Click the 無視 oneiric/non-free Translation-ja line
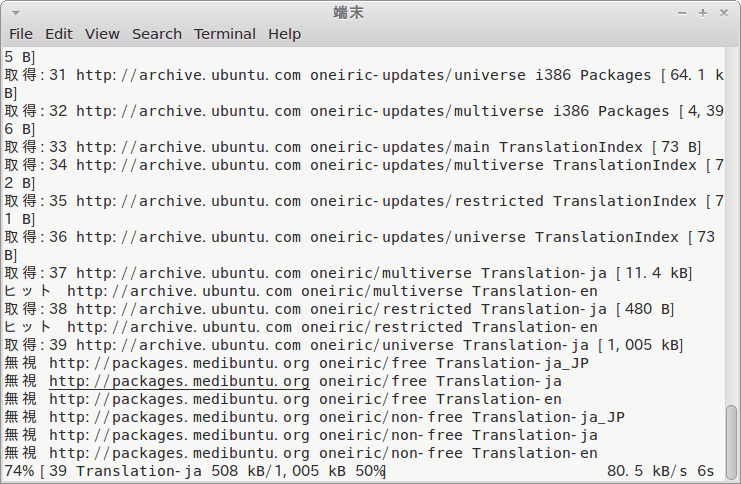The image size is (741, 484). click(301, 435)
